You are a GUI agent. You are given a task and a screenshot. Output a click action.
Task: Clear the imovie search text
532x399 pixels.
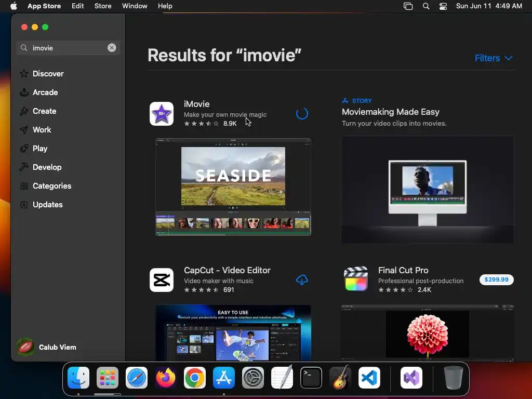pyautogui.click(x=112, y=48)
